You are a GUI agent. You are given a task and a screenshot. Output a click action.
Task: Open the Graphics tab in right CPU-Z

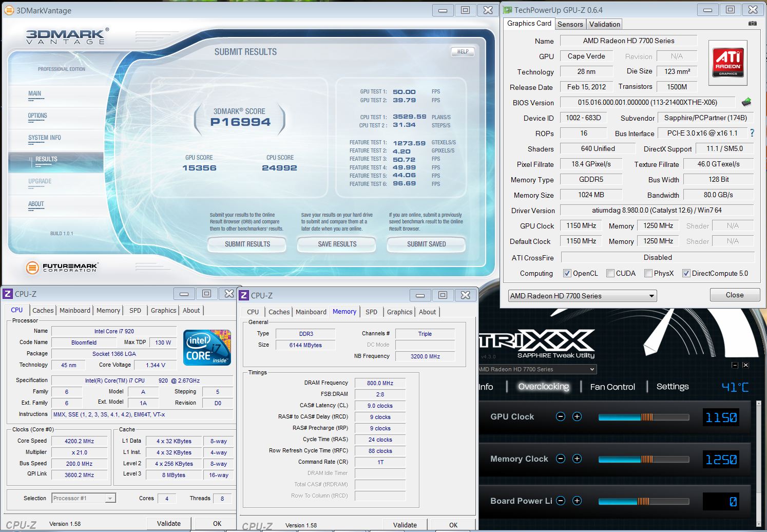click(x=399, y=312)
